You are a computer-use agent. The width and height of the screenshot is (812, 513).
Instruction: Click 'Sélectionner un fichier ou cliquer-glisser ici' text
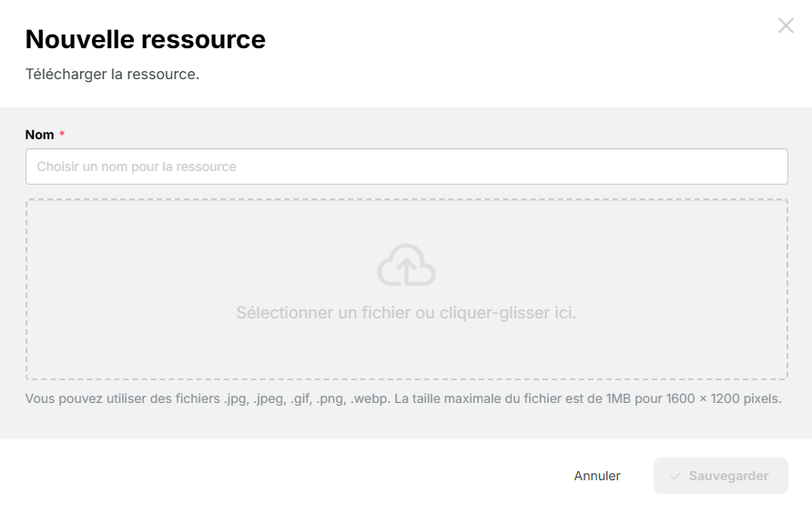click(406, 313)
